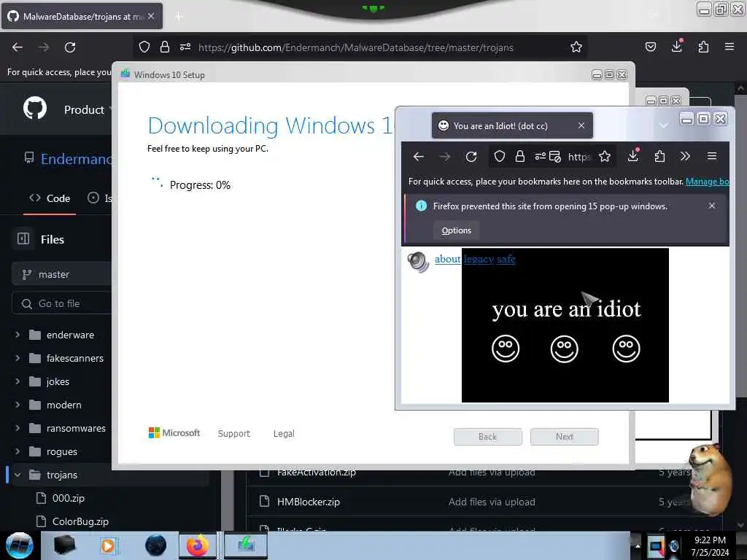Open Downloads in the Idiot popup window

pyautogui.click(x=633, y=155)
